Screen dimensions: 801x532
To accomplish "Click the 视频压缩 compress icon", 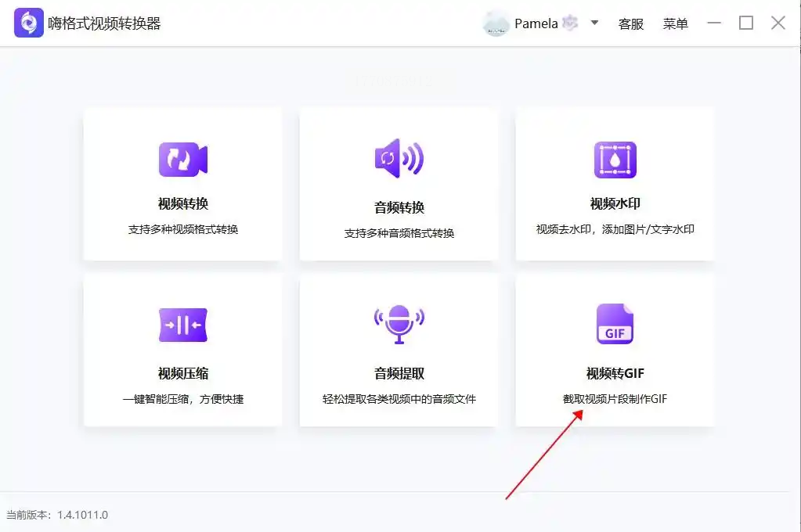I will tap(183, 325).
